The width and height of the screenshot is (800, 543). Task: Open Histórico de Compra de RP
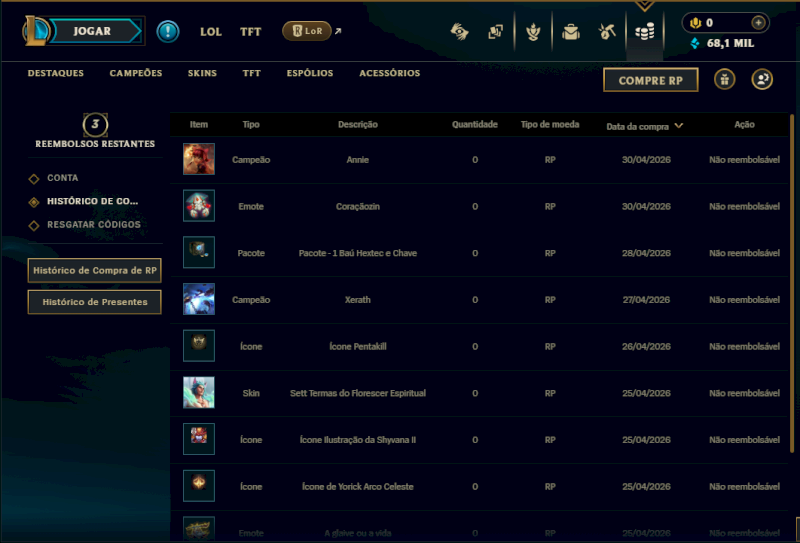(x=94, y=270)
